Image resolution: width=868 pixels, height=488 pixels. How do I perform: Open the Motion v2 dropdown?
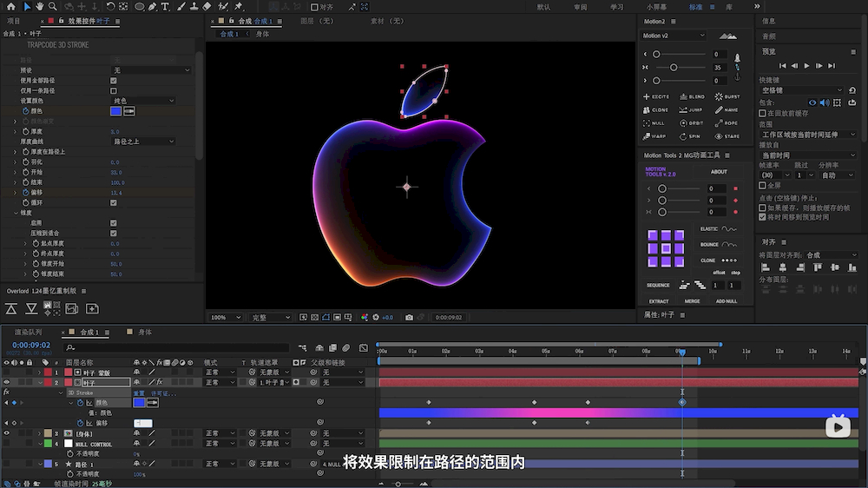[674, 36]
